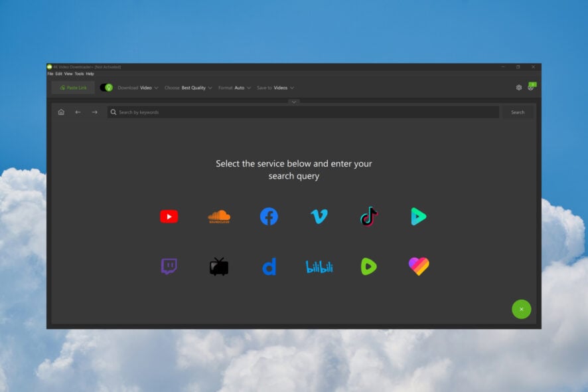
Task: Close the browser with green round X button
Action: tap(521, 309)
